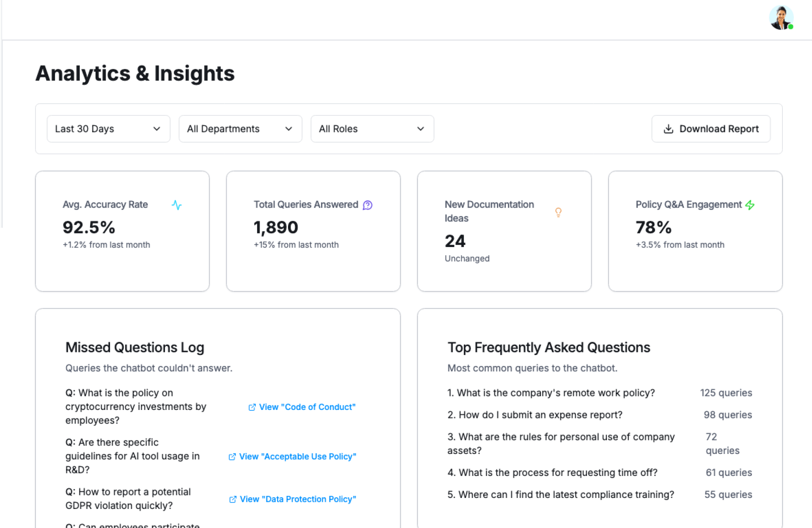The image size is (812, 528).
Task: Open the All Roles filter dropdown
Action: [372, 129]
